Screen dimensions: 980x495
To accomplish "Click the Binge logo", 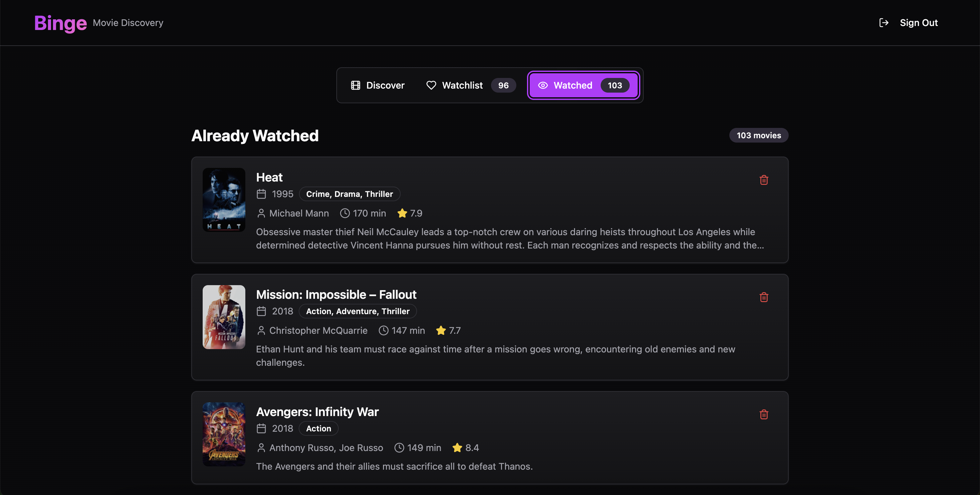I will (x=60, y=23).
